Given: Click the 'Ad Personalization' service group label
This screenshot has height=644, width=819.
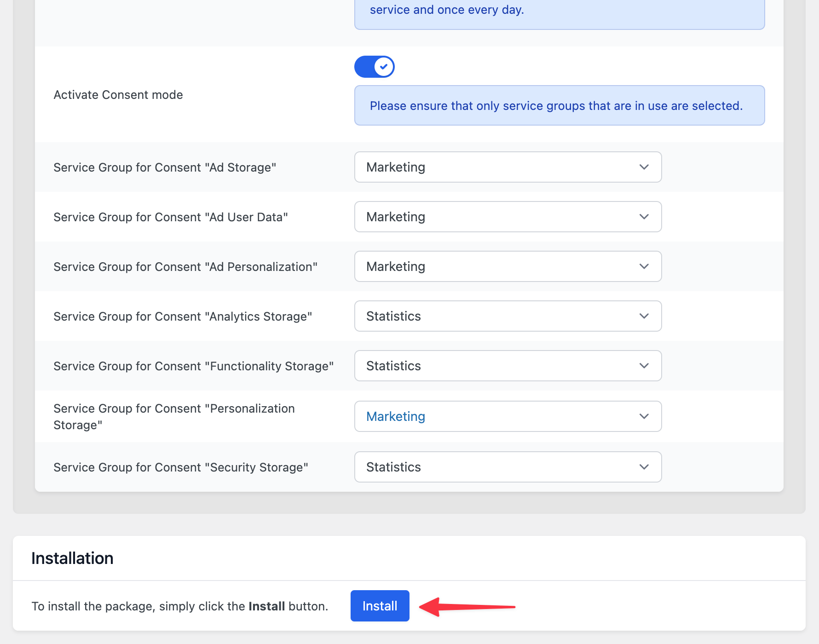Looking at the screenshot, I should (185, 267).
